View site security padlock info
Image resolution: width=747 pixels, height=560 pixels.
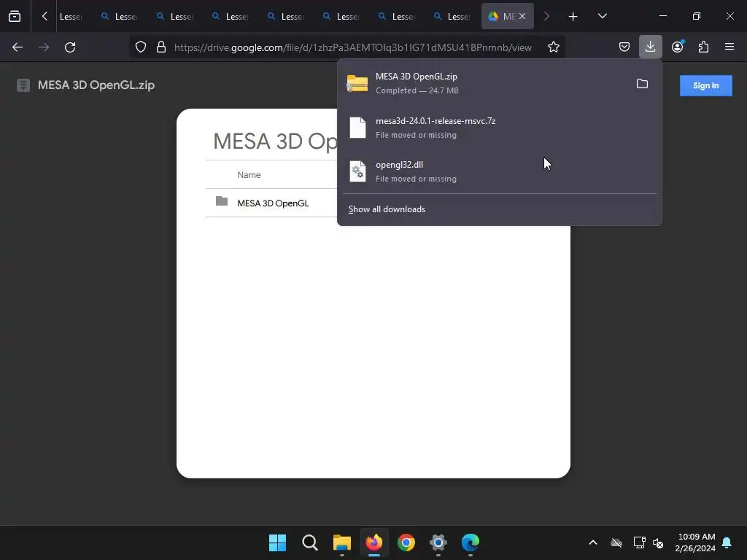161,47
